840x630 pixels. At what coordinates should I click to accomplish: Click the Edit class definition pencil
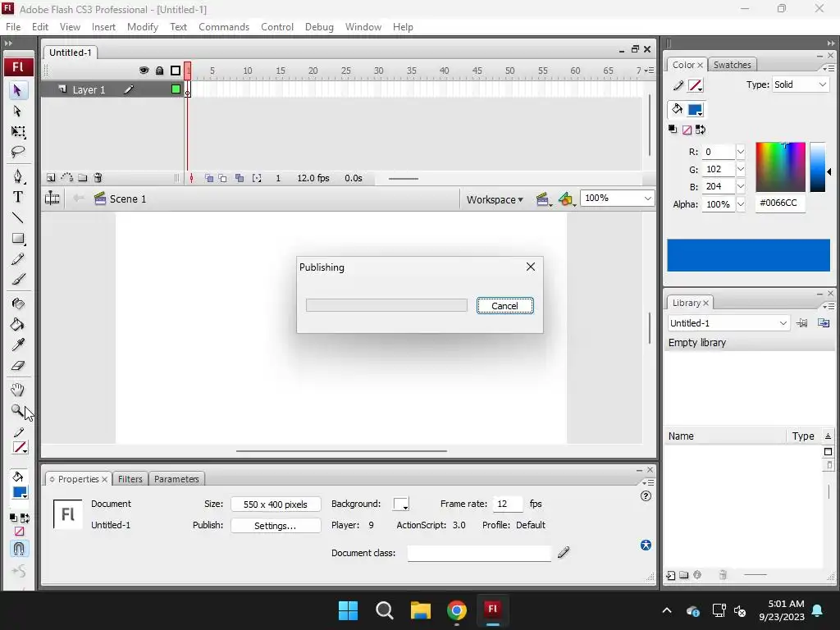click(564, 552)
